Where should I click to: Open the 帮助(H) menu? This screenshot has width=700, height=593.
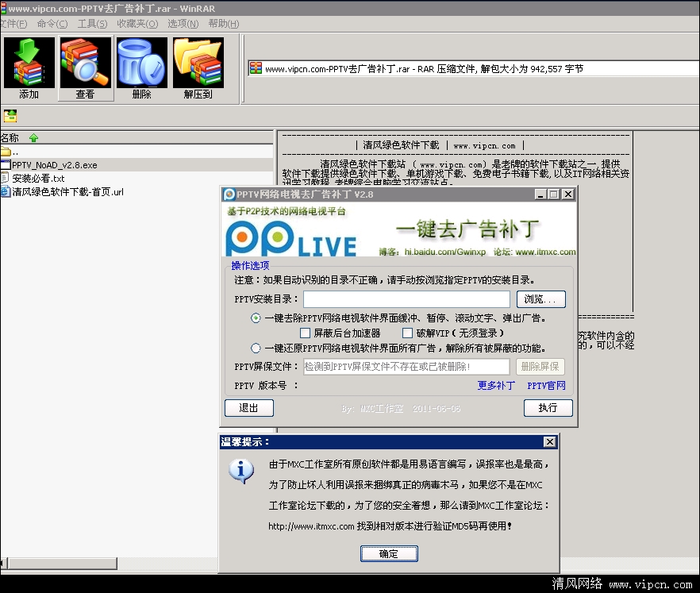(224, 24)
